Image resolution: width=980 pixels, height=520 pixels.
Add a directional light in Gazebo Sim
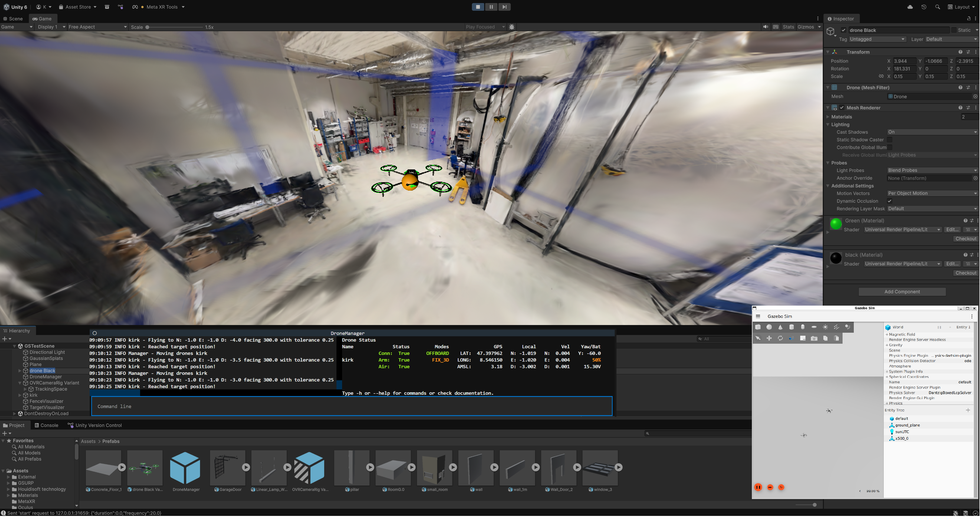(x=836, y=327)
